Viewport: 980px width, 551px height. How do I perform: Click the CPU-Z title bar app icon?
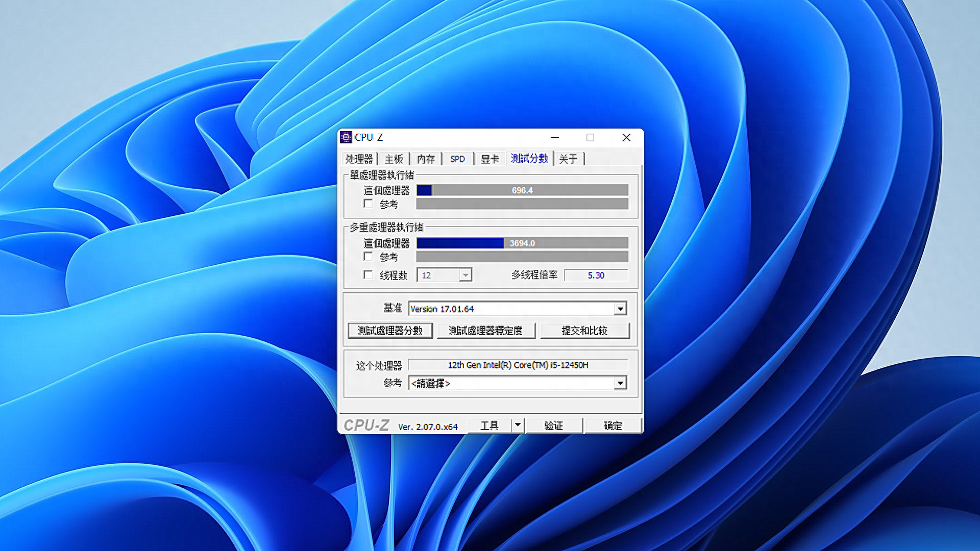(346, 137)
